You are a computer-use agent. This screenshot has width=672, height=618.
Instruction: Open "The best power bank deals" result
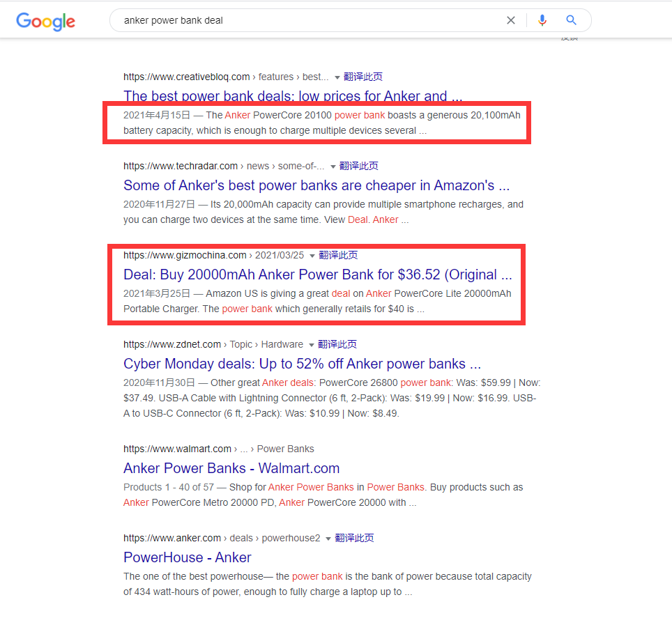coord(293,96)
